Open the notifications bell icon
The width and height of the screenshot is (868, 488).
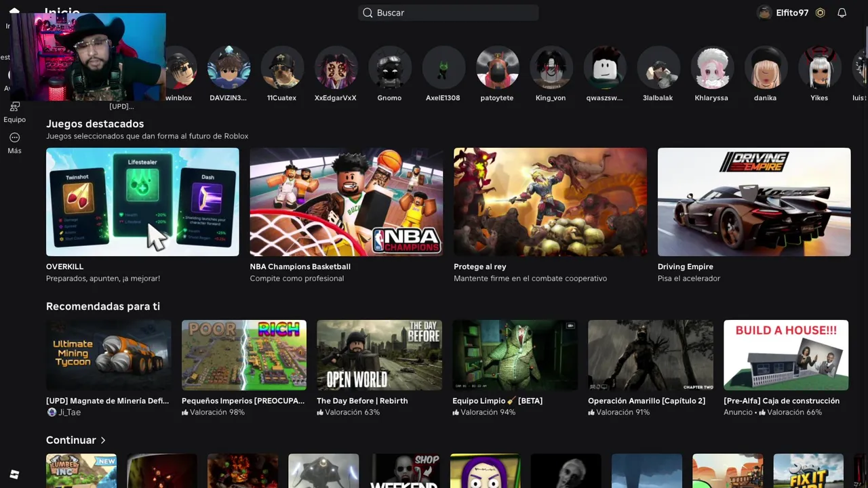pyautogui.click(x=842, y=13)
